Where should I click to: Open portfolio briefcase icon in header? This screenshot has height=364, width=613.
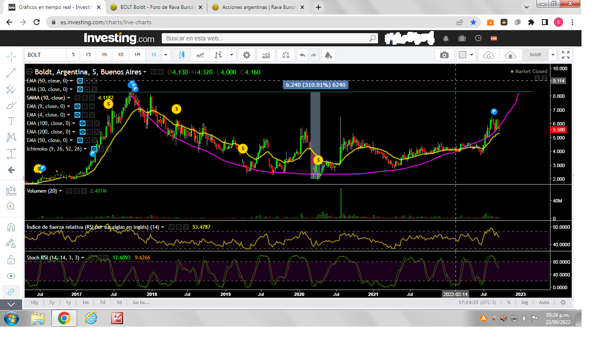pyautogui.click(x=462, y=38)
